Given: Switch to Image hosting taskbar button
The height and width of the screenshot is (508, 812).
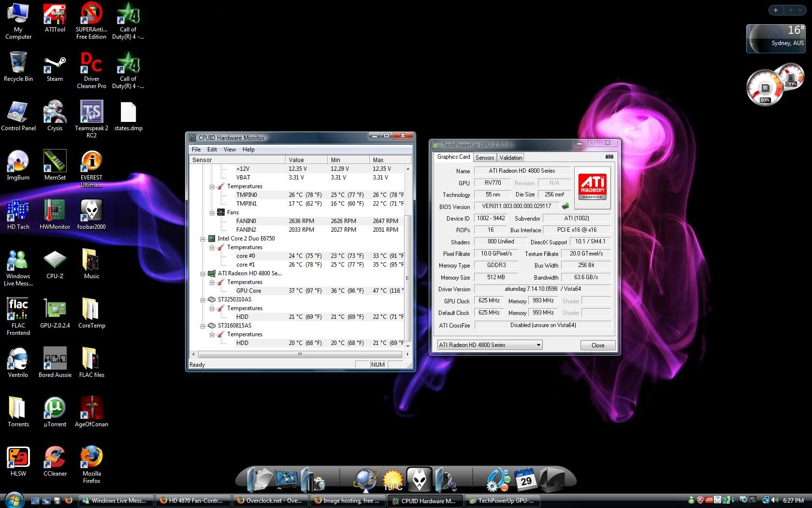Looking at the screenshot, I should [x=348, y=501].
